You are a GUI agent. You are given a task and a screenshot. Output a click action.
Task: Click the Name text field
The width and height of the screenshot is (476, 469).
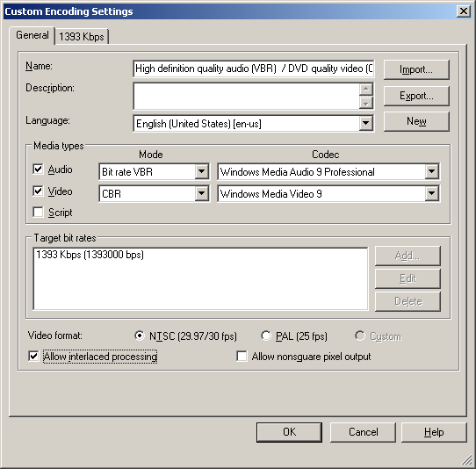coord(254,69)
